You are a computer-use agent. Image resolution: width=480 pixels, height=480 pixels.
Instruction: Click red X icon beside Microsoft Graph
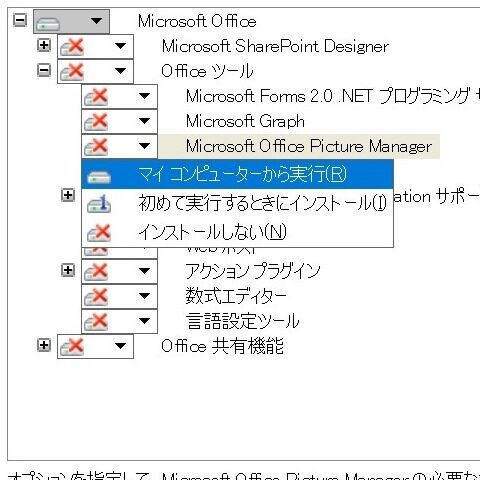point(96,122)
